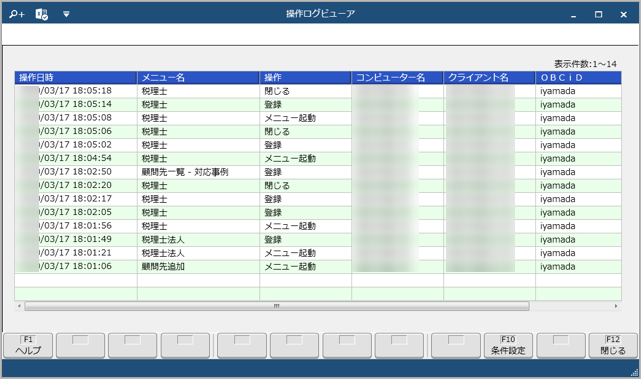
Task: Select the row timed 18:05:06
Action: click(318, 131)
